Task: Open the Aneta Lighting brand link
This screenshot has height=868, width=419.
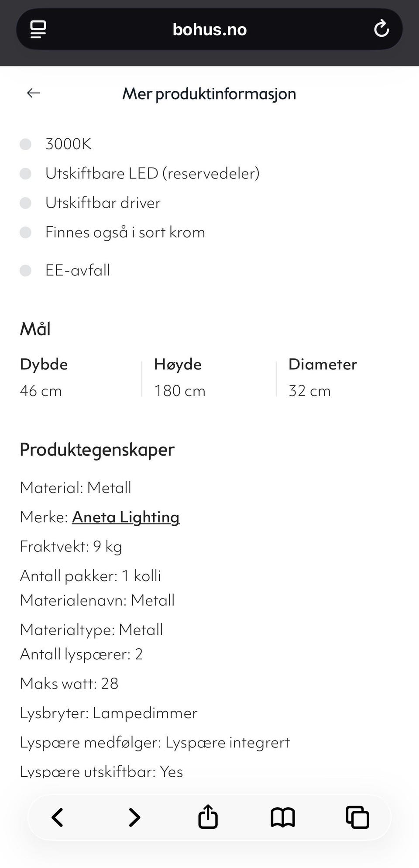Action: click(x=126, y=517)
